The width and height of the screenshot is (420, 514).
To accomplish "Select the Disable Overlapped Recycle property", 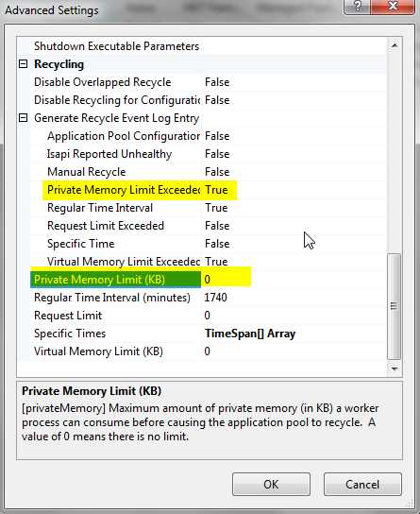I will click(x=103, y=82).
